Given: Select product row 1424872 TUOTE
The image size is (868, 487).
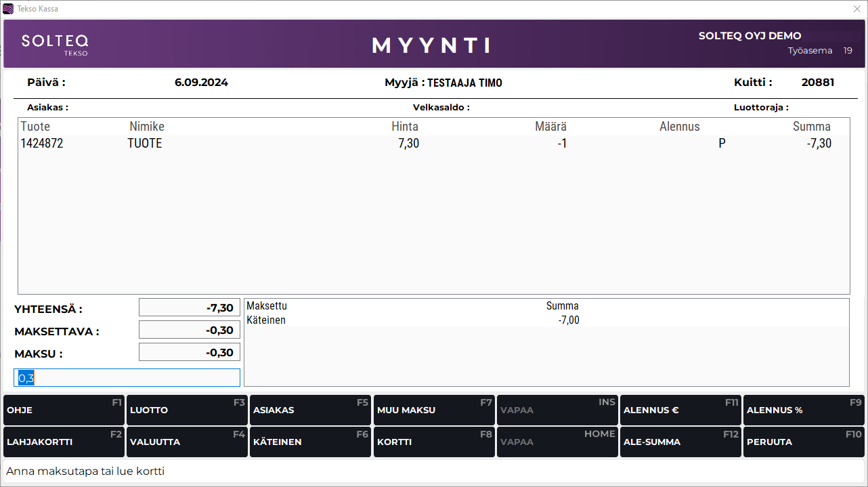Looking at the screenshot, I should [x=433, y=144].
